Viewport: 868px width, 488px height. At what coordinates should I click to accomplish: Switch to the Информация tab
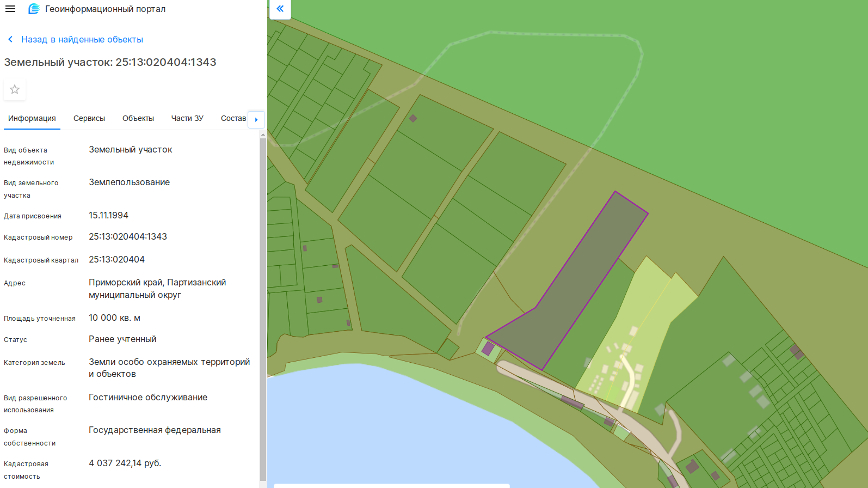[x=32, y=118]
